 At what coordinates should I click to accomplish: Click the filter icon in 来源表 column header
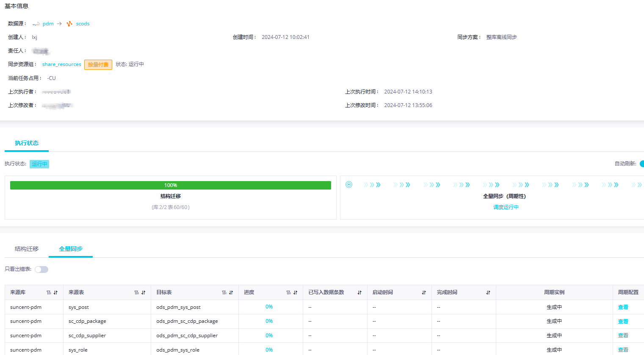click(137, 293)
